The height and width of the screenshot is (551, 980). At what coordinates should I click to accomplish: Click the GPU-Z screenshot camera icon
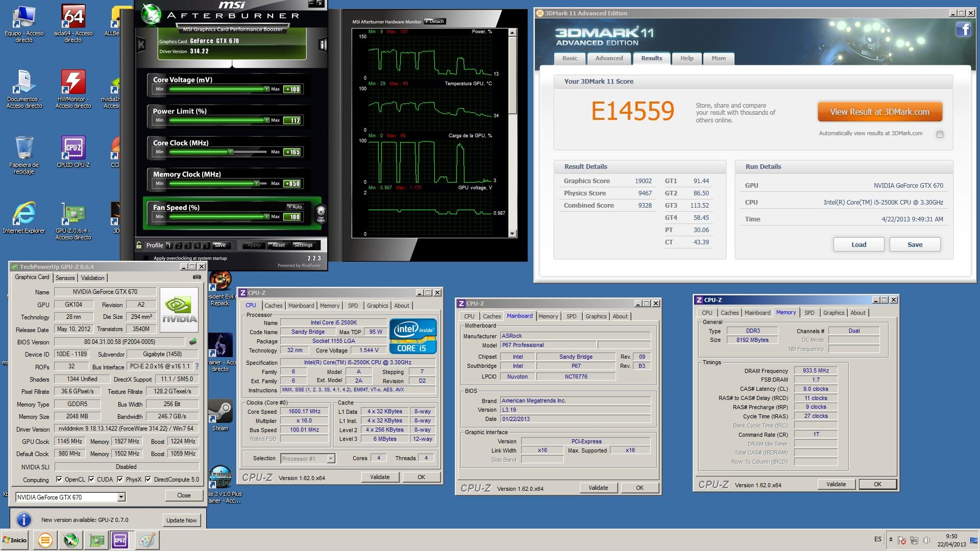point(197,277)
